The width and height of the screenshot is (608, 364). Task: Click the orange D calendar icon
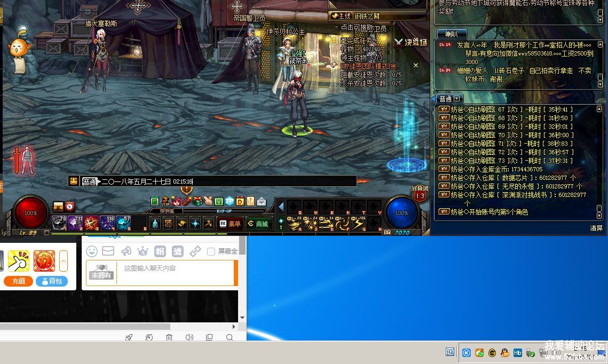click(x=240, y=201)
